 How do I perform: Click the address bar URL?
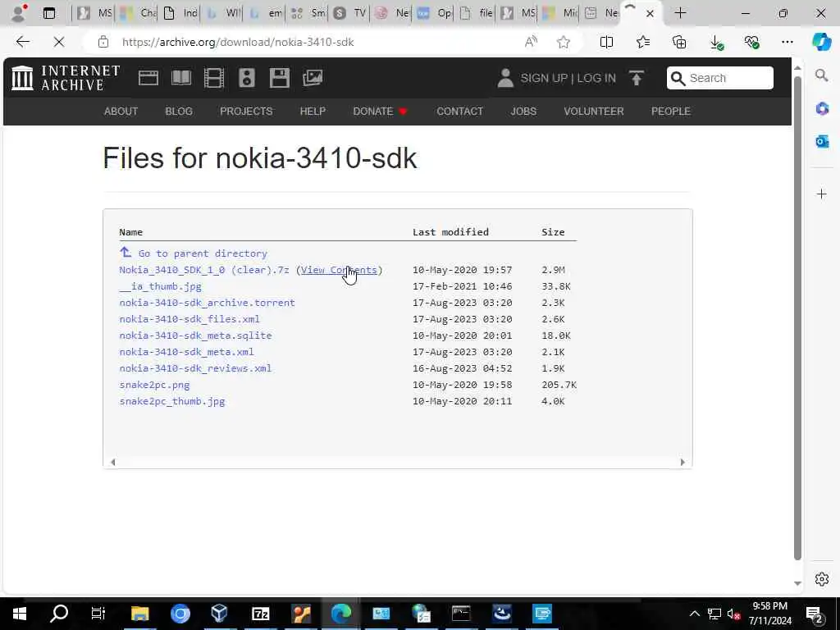[x=238, y=42]
